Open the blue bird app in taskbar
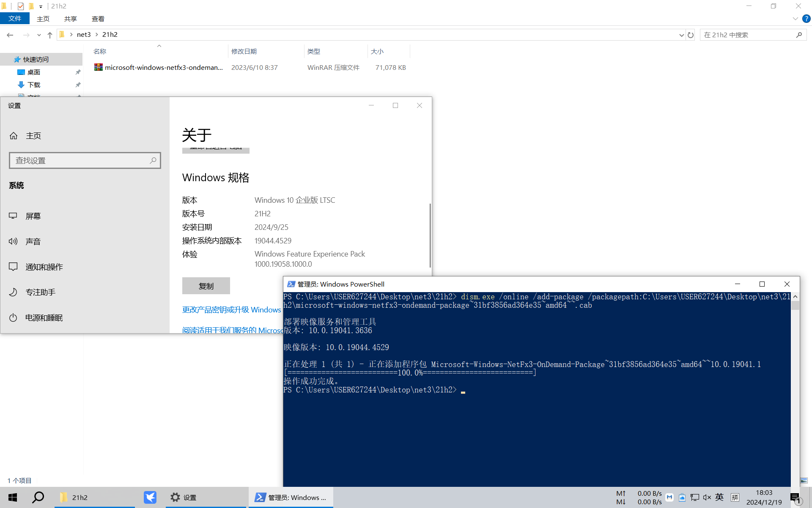 coord(150,497)
